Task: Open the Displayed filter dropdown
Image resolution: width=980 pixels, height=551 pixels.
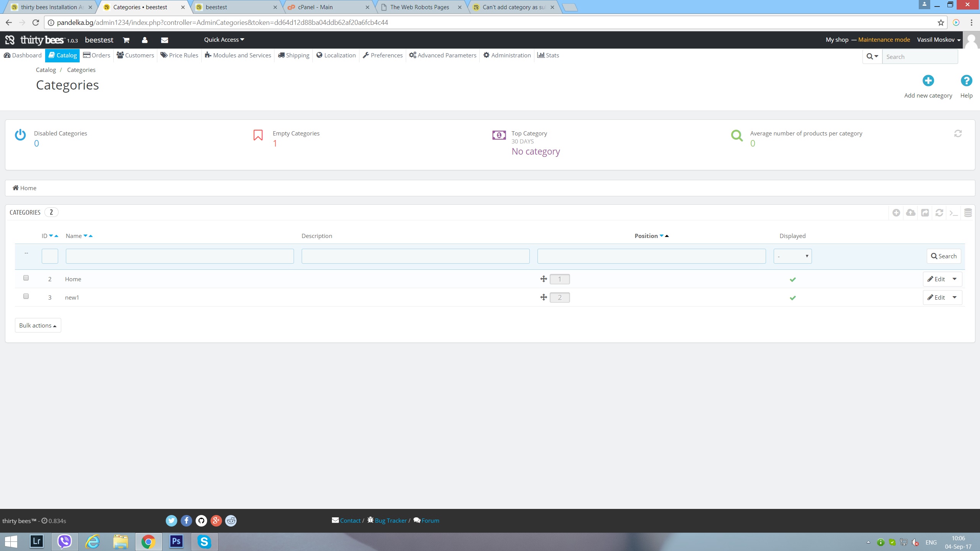Action: 792,256
